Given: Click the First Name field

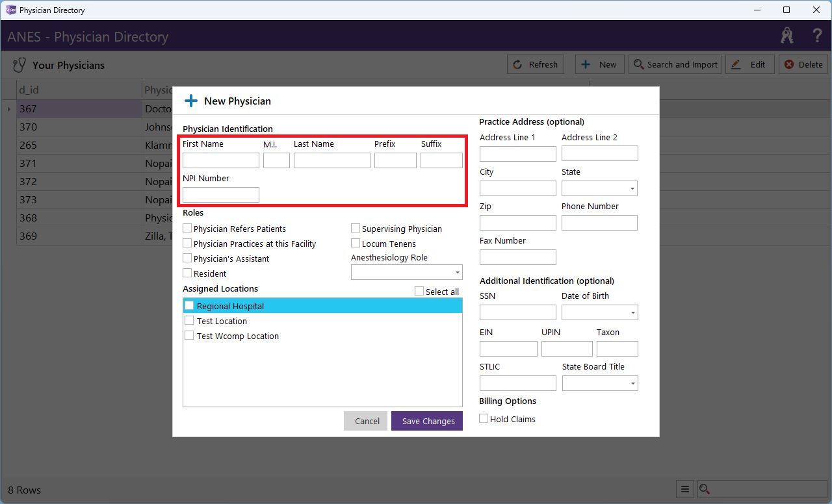Looking at the screenshot, I should click(x=221, y=160).
